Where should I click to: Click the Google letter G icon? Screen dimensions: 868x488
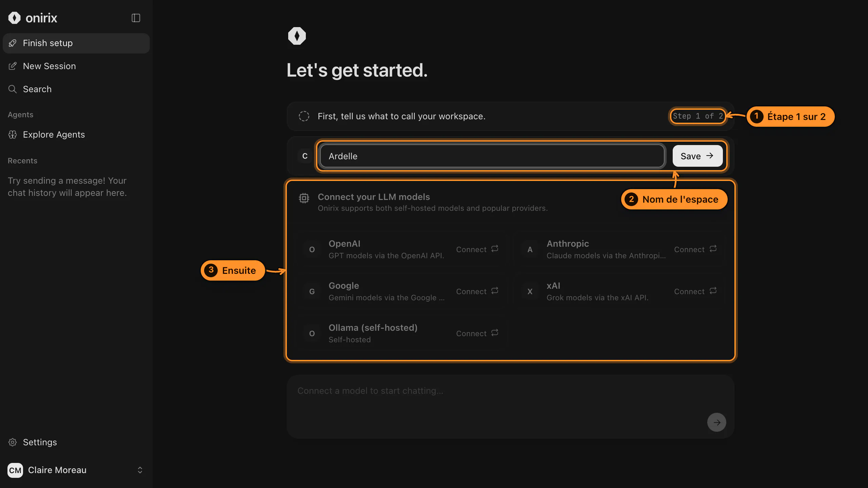[x=312, y=291]
